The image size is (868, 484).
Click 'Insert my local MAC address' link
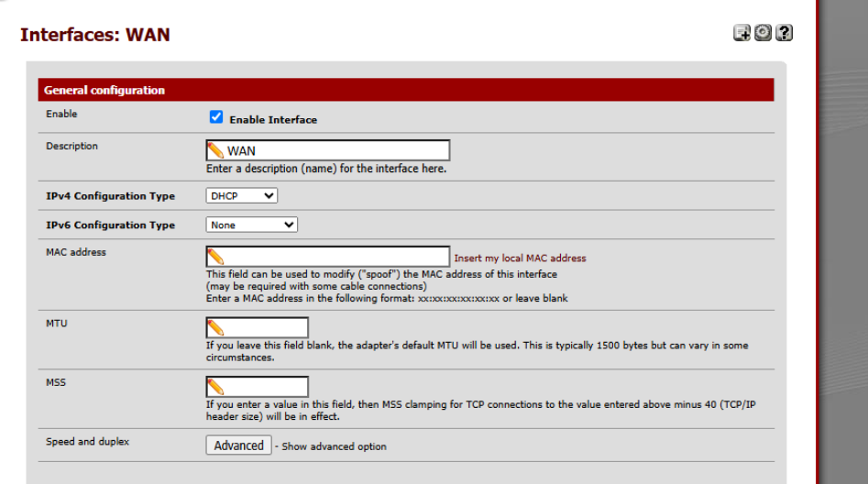pyautogui.click(x=520, y=258)
